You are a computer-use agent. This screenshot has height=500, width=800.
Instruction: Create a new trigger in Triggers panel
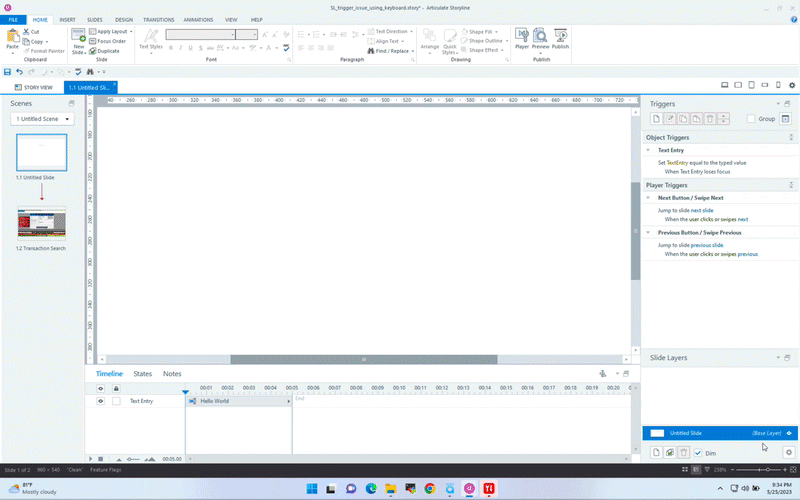pyautogui.click(x=657, y=119)
